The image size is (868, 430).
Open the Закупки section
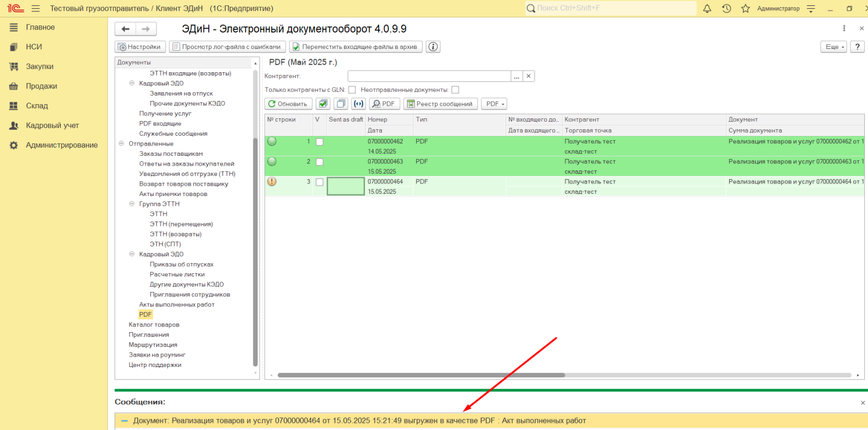[x=40, y=66]
